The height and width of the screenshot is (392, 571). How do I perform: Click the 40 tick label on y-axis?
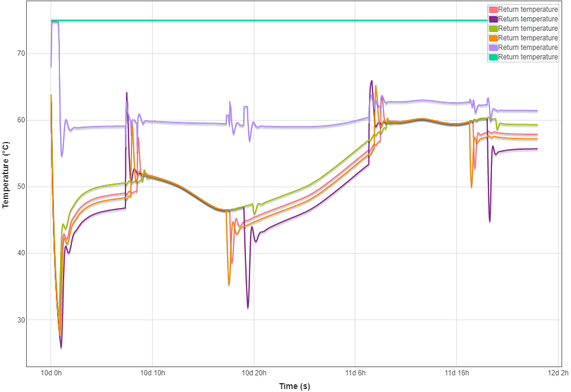(x=20, y=254)
